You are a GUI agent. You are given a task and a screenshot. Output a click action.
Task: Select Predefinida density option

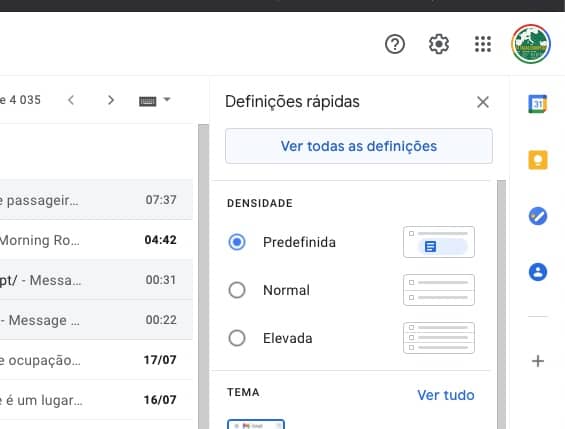237,242
